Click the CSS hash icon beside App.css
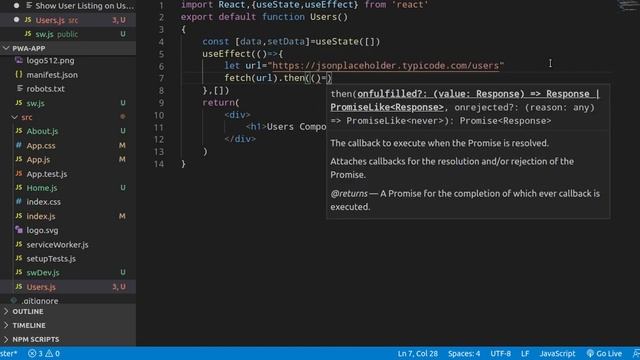Image resolution: width=640 pixels, height=360 pixels. tap(19, 145)
